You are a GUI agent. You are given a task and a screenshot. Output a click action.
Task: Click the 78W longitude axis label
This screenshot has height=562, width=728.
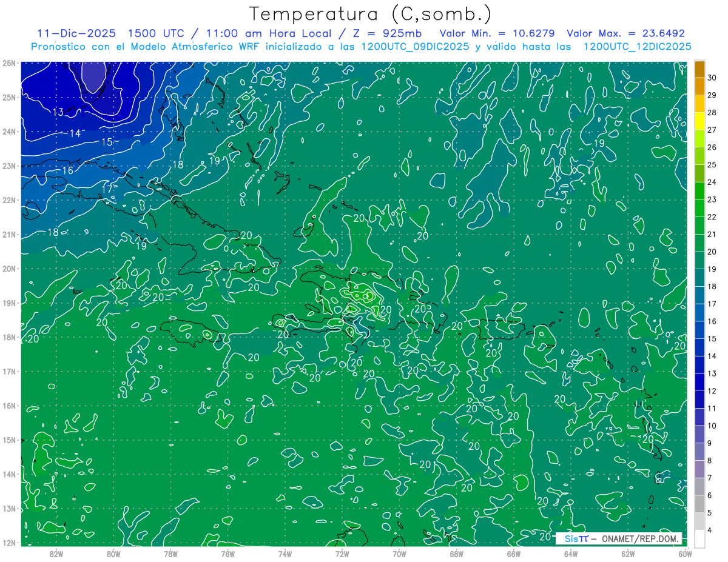170,554
